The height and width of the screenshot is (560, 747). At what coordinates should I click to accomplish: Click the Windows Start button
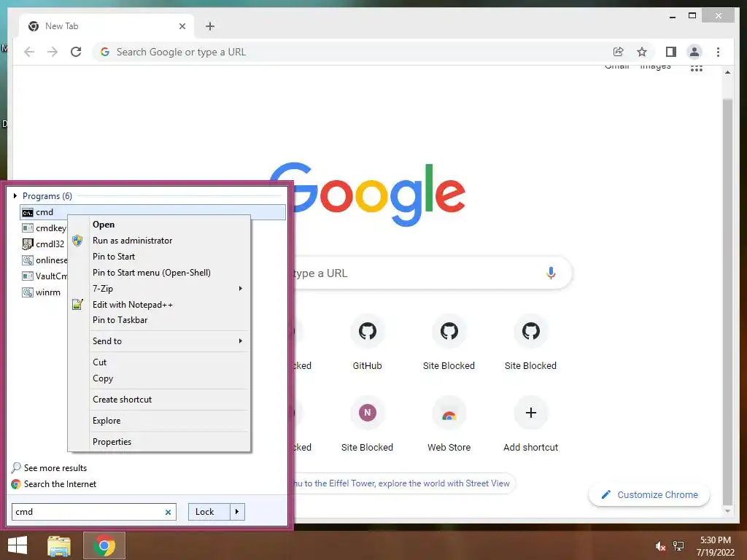tap(18, 545)
